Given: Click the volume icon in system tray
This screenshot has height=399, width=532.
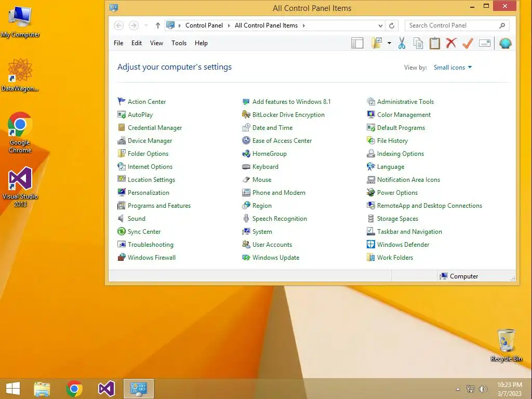Looking at the screenshot, I should pos(483,389).
